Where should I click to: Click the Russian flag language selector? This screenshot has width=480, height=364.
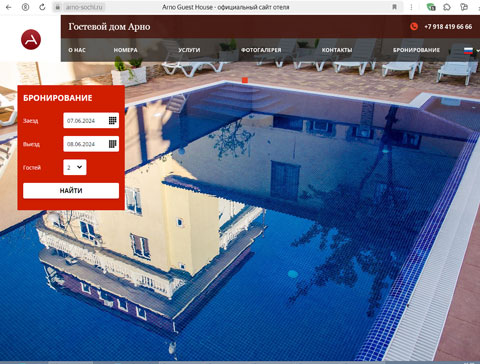(468, 50)
